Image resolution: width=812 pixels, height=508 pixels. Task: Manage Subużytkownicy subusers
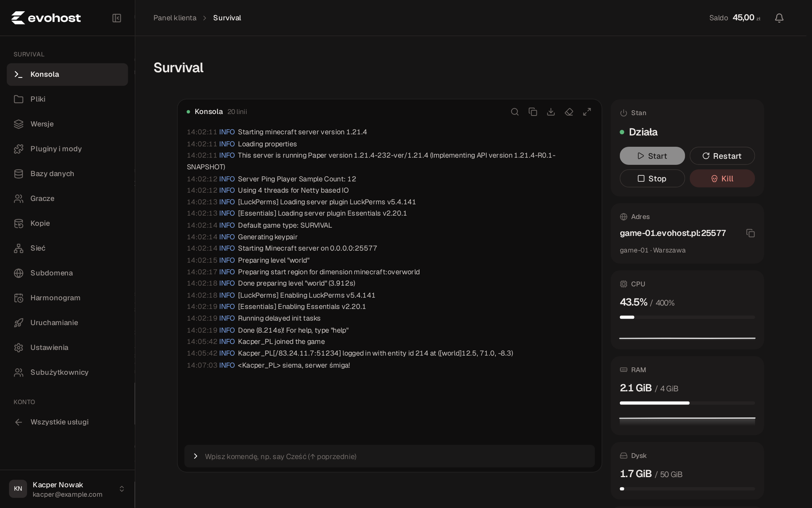point(67,373)
